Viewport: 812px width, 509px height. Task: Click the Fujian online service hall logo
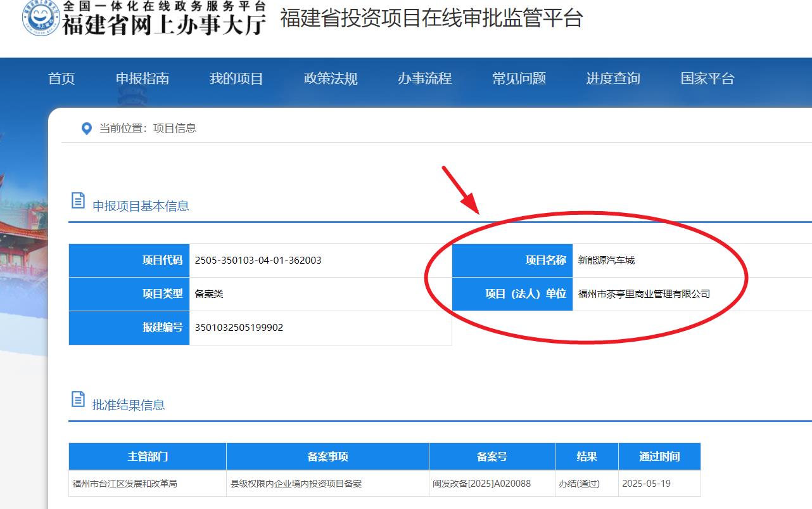coord(41,18)
